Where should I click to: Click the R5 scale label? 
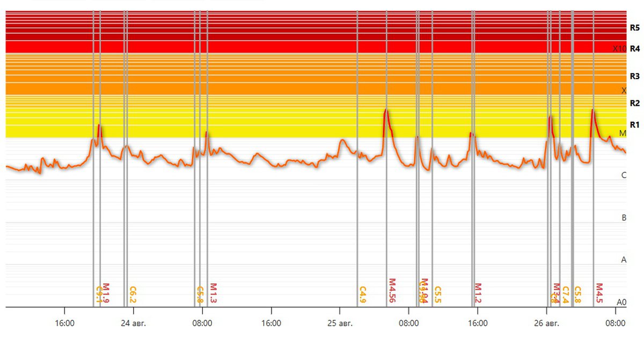(635, 27)
